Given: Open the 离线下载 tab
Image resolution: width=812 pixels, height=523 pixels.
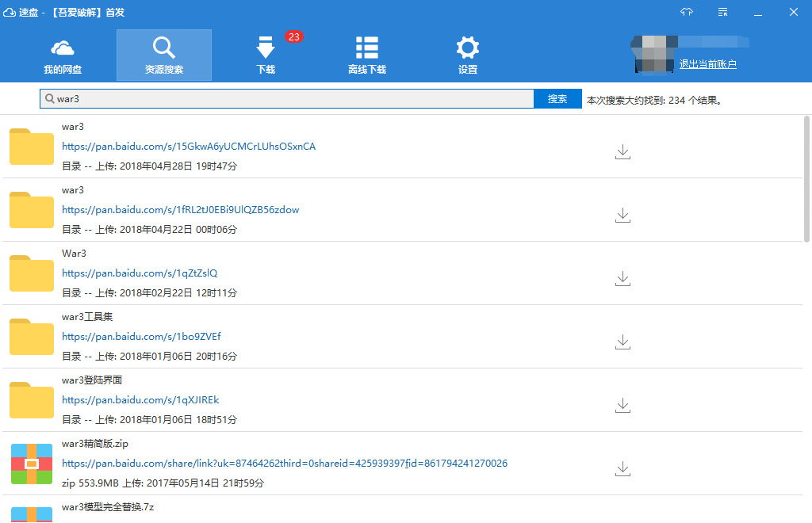Looking at the screenshot, I should point(367,55).
